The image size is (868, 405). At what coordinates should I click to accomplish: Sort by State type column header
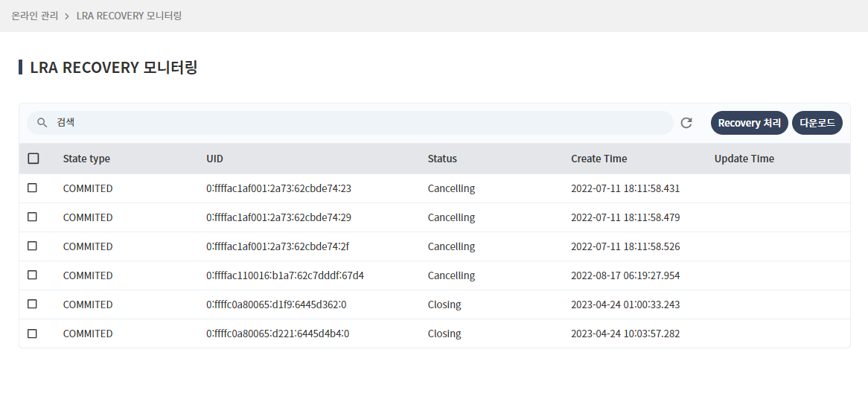[86, 159]
